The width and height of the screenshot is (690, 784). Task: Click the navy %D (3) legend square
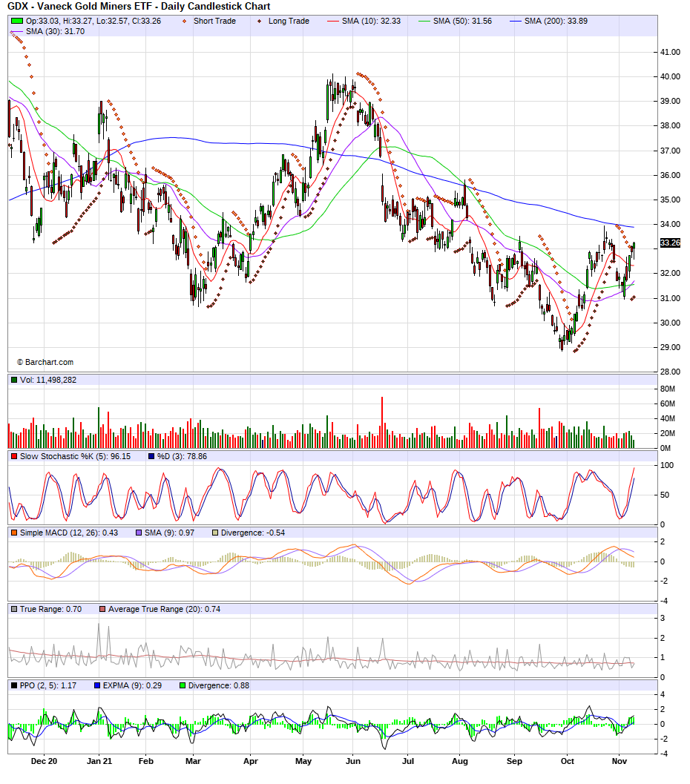151,456
